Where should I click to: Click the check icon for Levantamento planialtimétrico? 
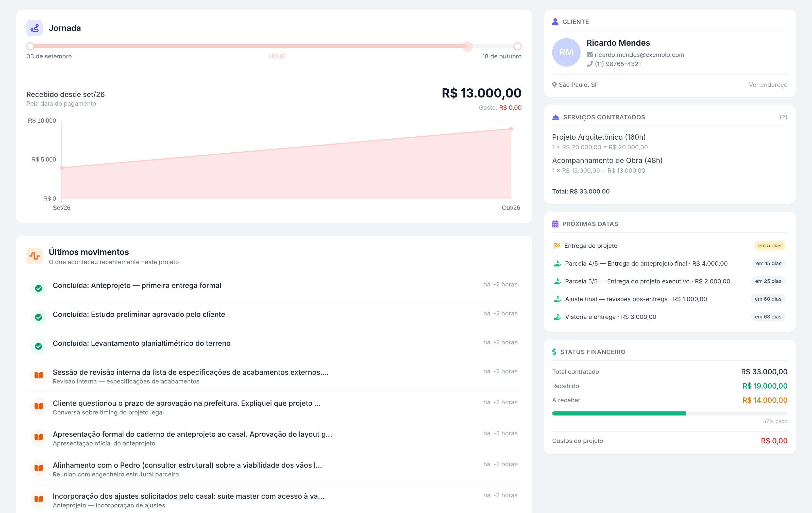[38, 346]
